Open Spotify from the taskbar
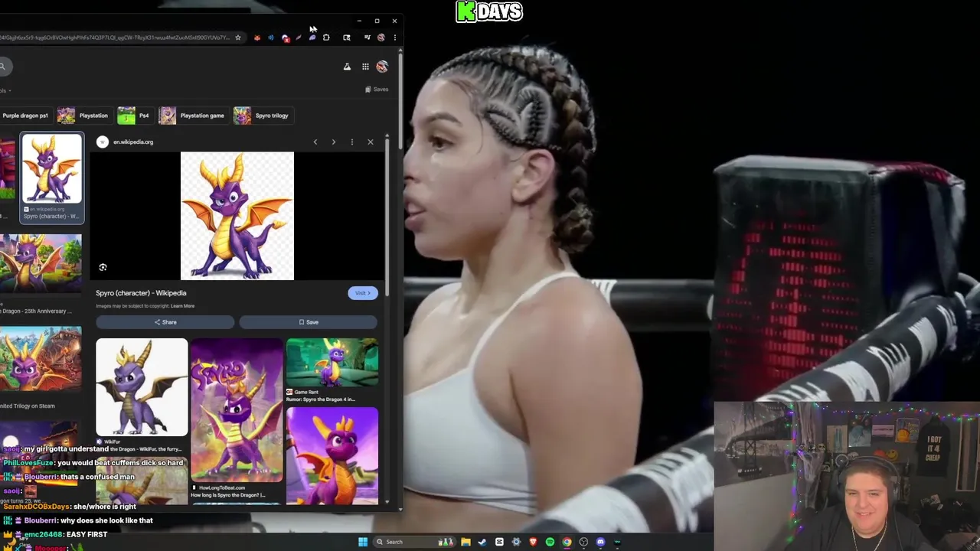Screen dimensions: 980x551 point(550,542)
